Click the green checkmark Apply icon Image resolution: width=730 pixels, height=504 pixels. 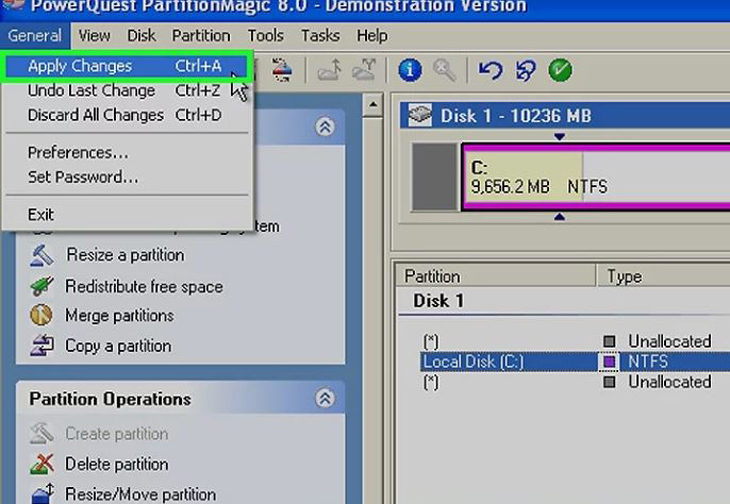[x=560, y=70]
